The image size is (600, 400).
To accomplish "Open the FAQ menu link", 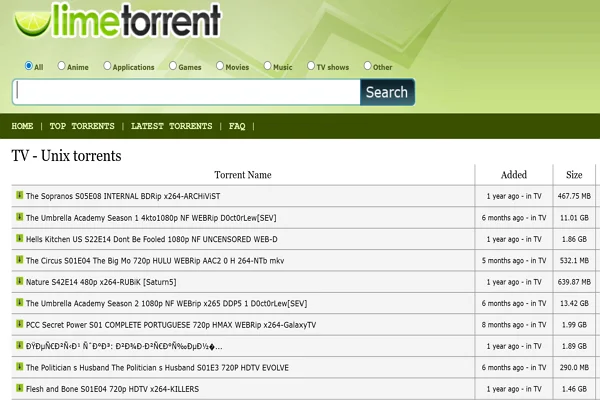I will [x=237, y=127].
